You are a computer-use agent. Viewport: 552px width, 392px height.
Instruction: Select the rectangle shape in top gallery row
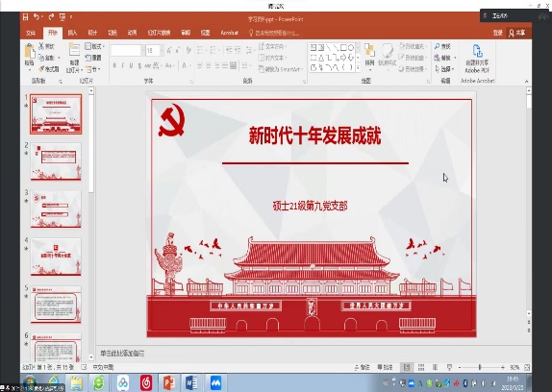tap(343, 47)
